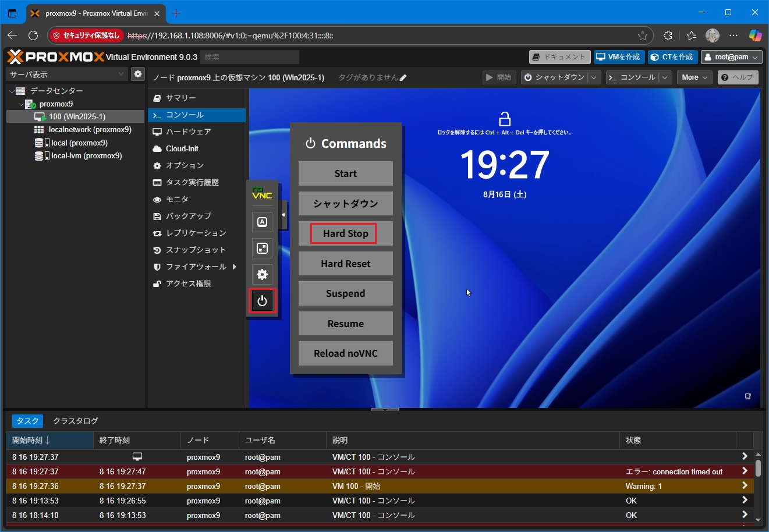
Task: Open details arrow for 18:14:10 task
Action: tap(745, 515)
